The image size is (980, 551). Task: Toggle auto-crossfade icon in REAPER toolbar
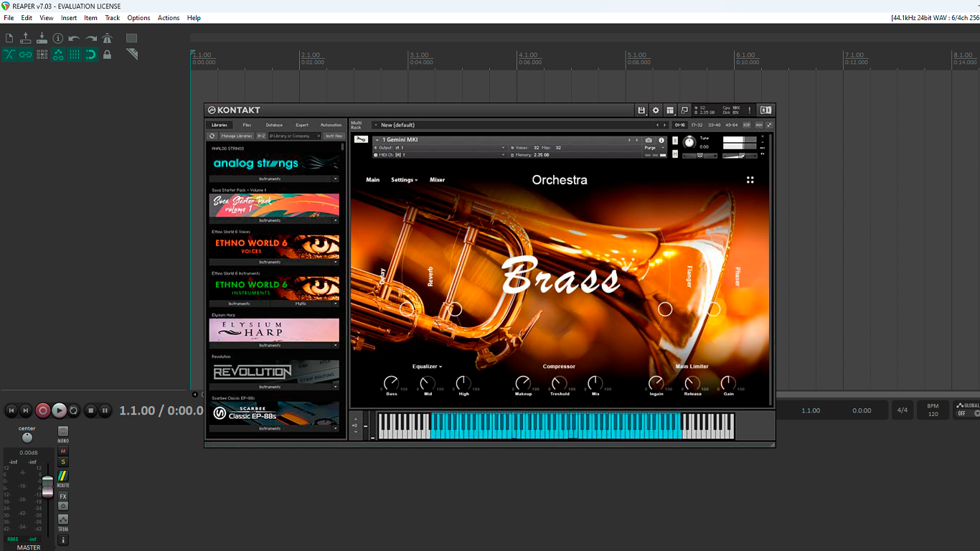point(9,55)
